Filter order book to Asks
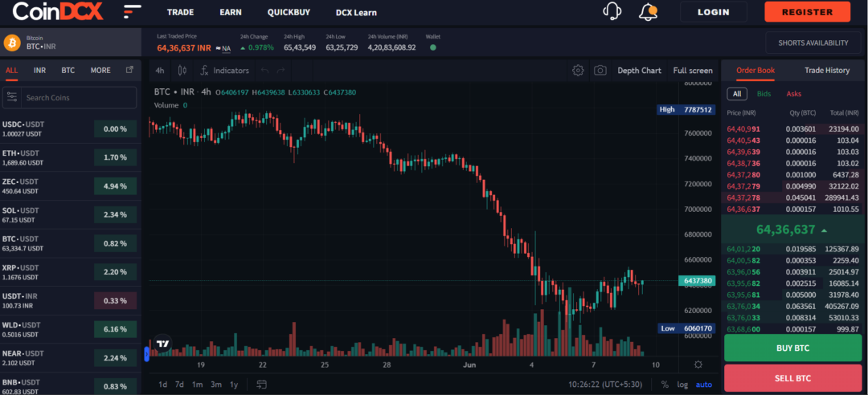 click(x=793, y=93)
